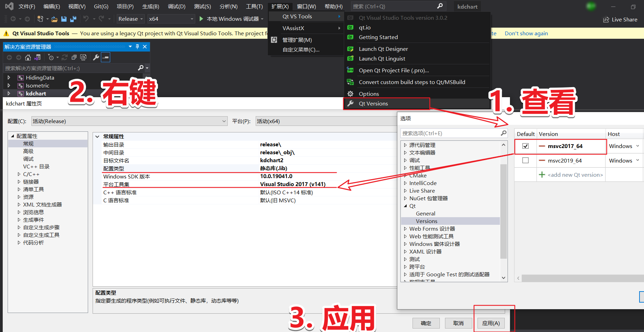Viewport: 644px width, 332px height.
Task: Click Collapse All icon in Solution Explorer
Action: (x=74, y=57)
